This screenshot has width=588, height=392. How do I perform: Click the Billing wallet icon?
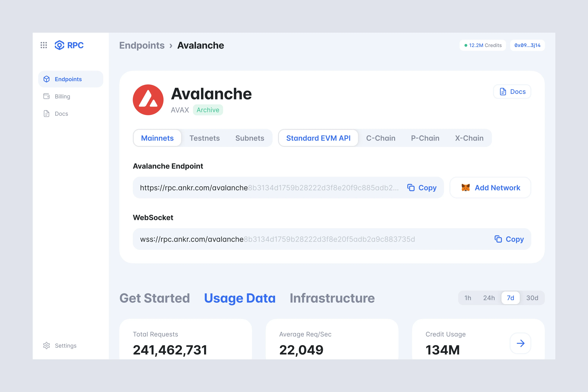pyautogui.click(x=46, y=96)
